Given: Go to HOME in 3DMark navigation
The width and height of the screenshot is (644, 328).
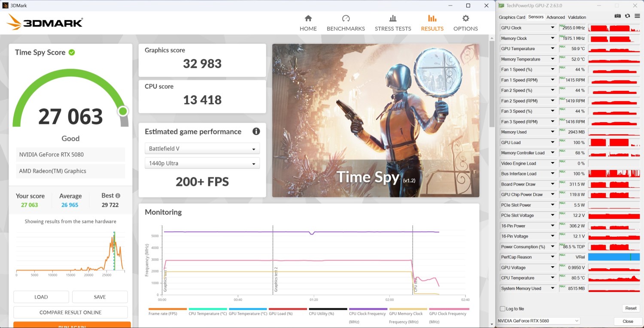Looking at the screenshot, I should 308,23.
